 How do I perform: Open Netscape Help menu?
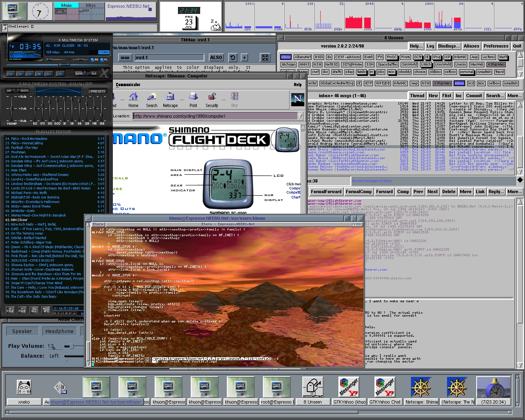pos(298,84)
